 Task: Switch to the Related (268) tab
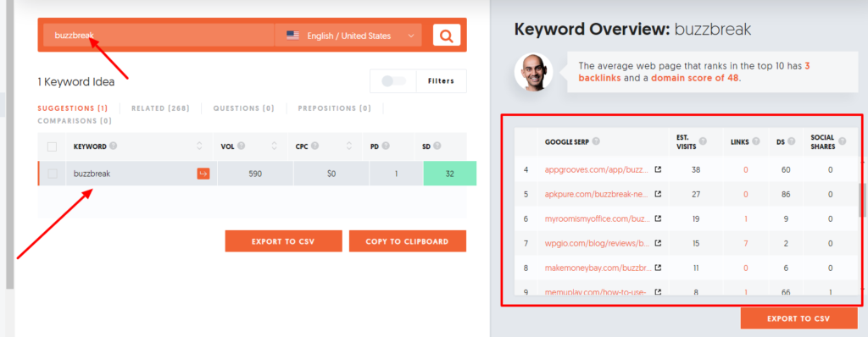[160, 108]
